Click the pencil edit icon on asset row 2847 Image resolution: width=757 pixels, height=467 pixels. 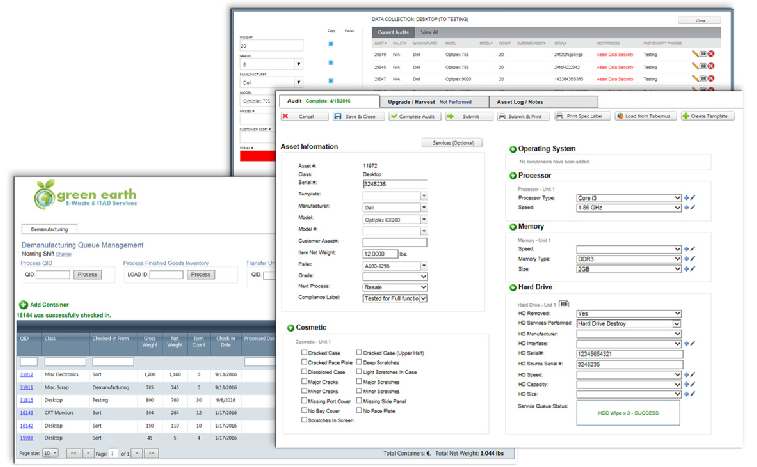coord(695,78)
